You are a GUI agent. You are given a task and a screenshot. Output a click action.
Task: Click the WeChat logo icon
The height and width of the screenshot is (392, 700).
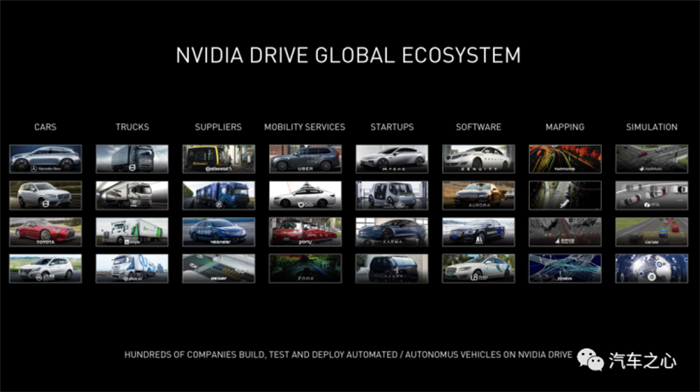[x=590, y=360]
